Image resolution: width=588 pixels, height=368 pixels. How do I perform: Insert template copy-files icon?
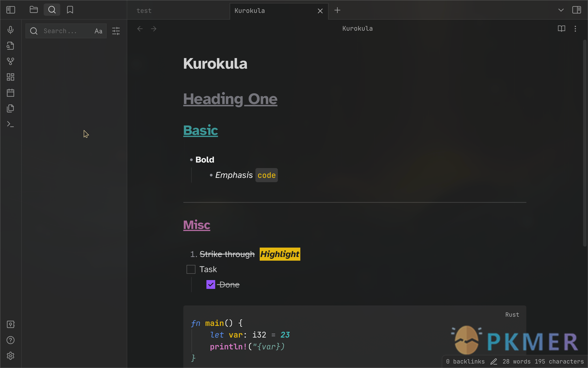(x=10, y=108)
